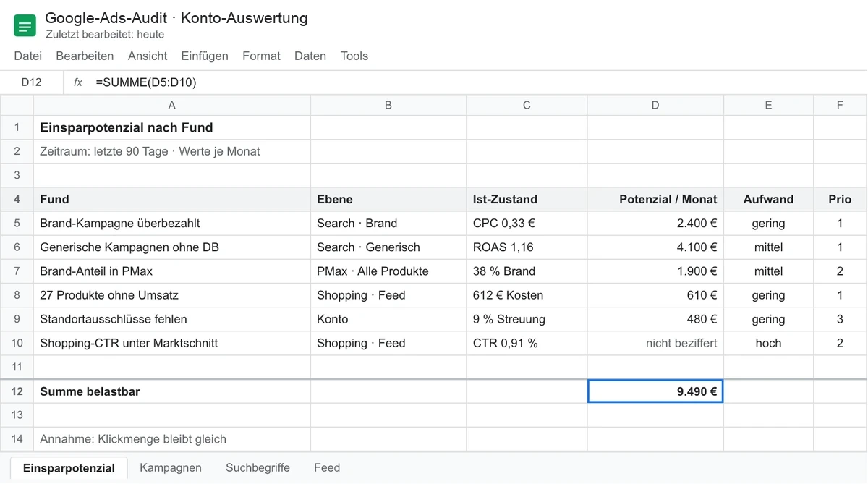Click 'Zuletzt bearbeitet: heute' link
The image size is (868, 484).
tap(105, 34)
